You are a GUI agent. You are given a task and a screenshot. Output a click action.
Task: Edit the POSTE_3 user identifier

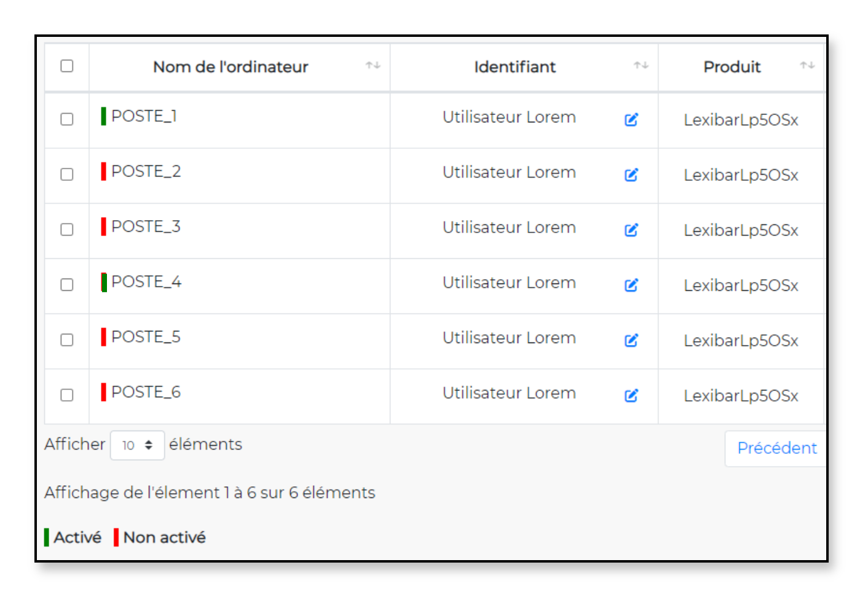pos(631,230)
